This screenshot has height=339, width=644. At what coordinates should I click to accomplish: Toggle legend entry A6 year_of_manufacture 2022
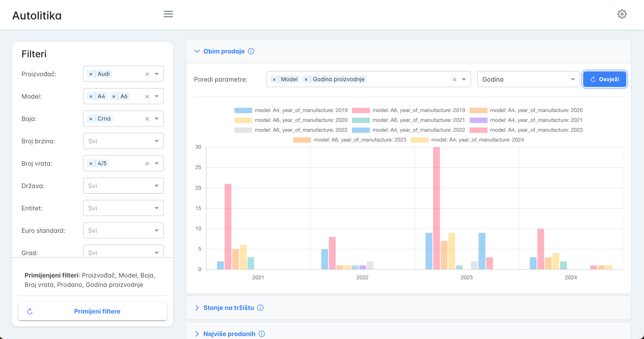click(x=291, y=130)
